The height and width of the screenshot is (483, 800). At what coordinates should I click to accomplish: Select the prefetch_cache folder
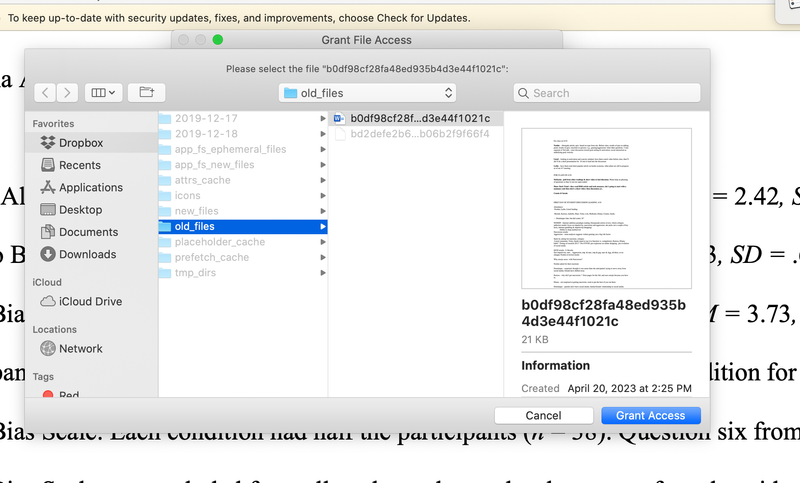243,257
